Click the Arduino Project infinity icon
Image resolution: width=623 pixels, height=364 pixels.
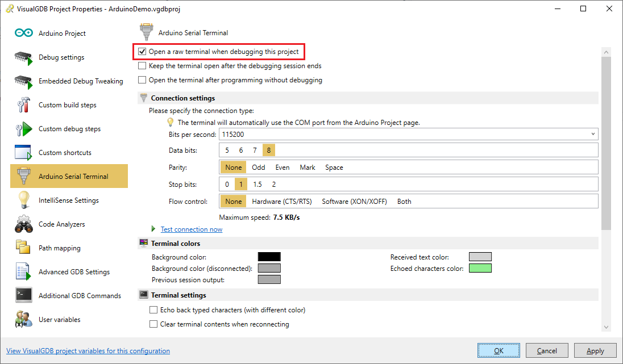pyautogui.click(x=24, y=33)
